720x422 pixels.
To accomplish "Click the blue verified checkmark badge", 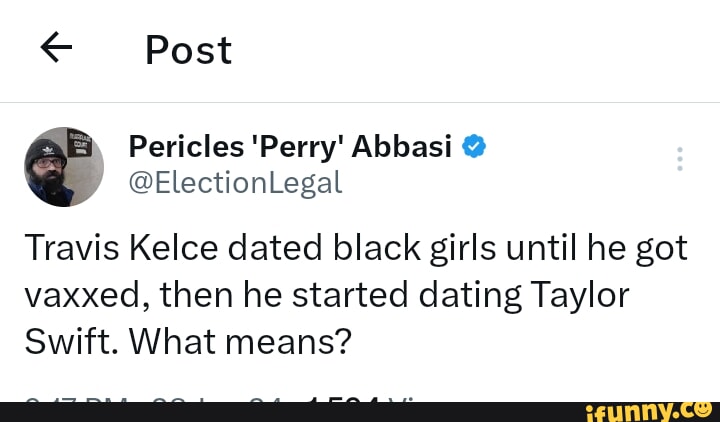I will pyautogui.click(x=475, y=148).
